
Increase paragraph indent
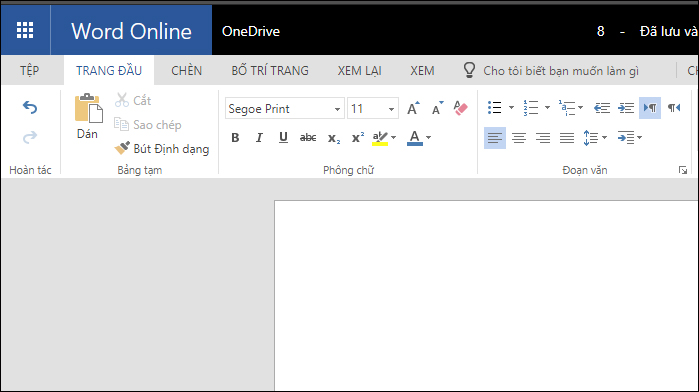pos(626,108)
